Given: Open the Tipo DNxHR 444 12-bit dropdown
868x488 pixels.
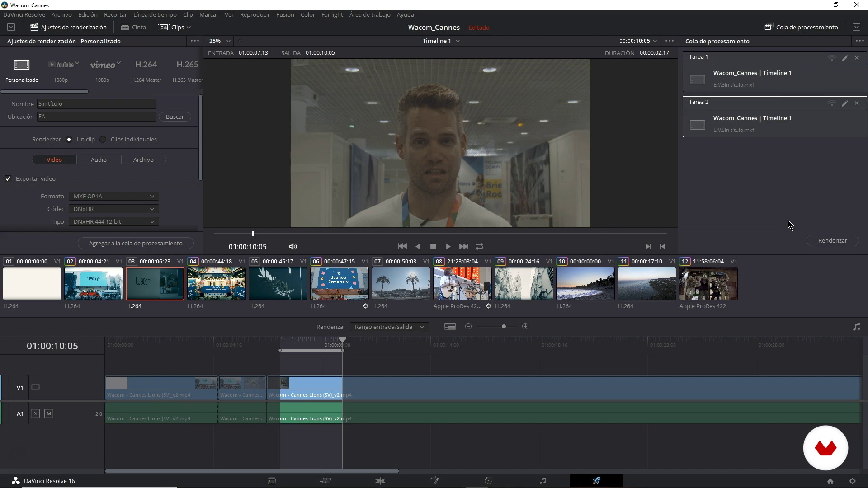Looking at the screenshot, I should pos(114,221).
